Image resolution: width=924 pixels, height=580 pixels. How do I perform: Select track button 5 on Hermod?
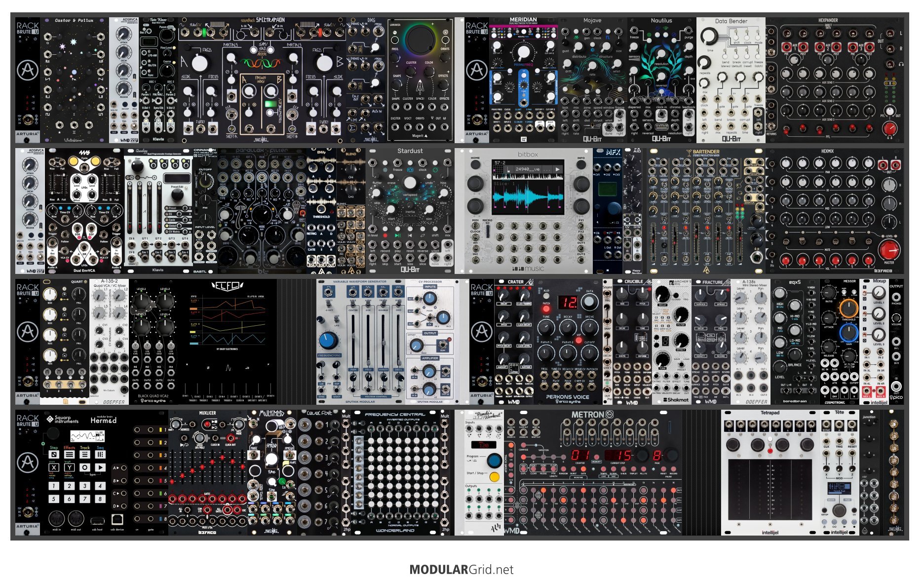(x=54, y=499)
